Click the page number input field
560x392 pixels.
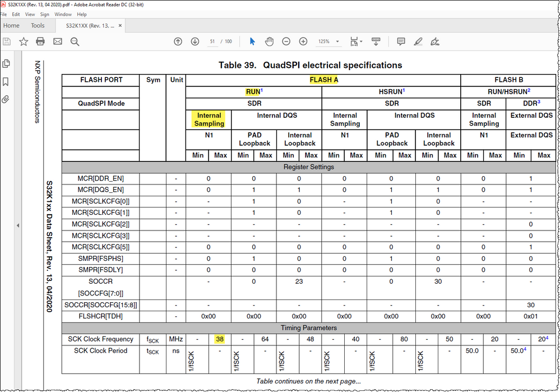[212, 41]
